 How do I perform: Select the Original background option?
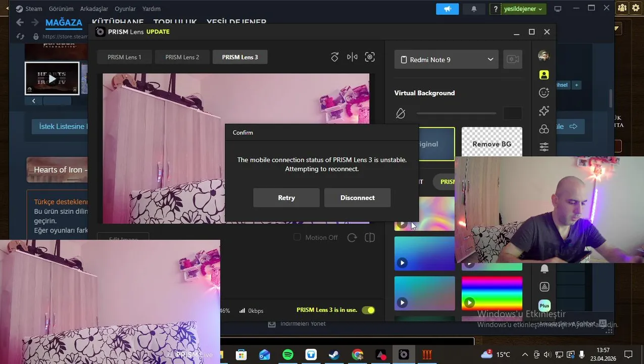click(x=437, y=144)
